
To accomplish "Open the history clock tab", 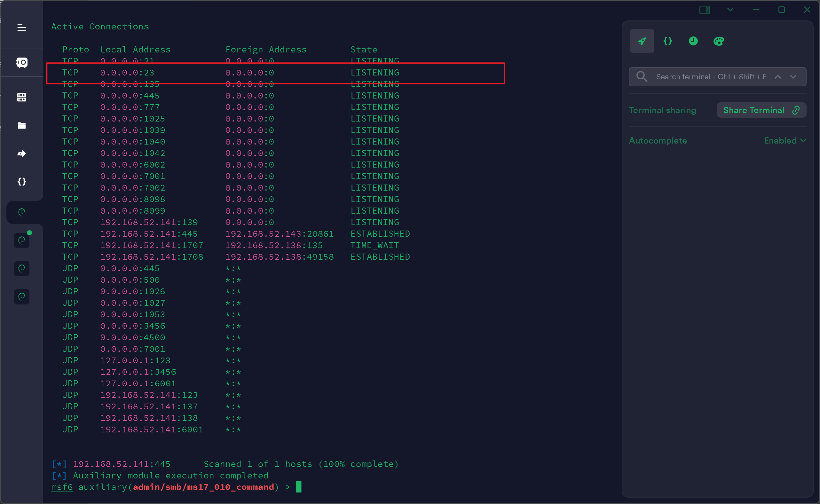I will point(693,41).
